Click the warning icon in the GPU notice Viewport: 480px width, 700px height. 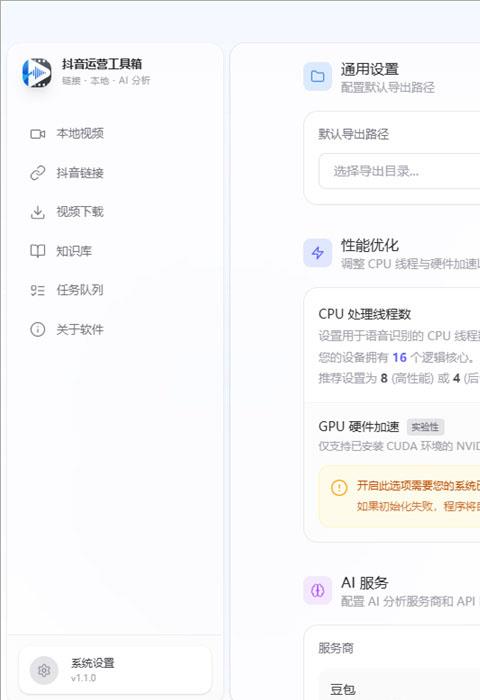[x=339, y=488]
